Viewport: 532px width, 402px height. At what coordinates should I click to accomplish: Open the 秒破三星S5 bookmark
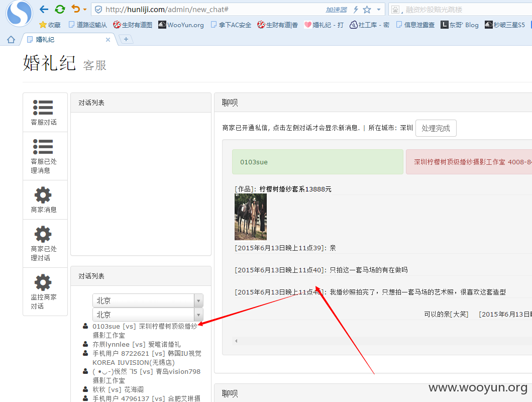click(505, 25)
